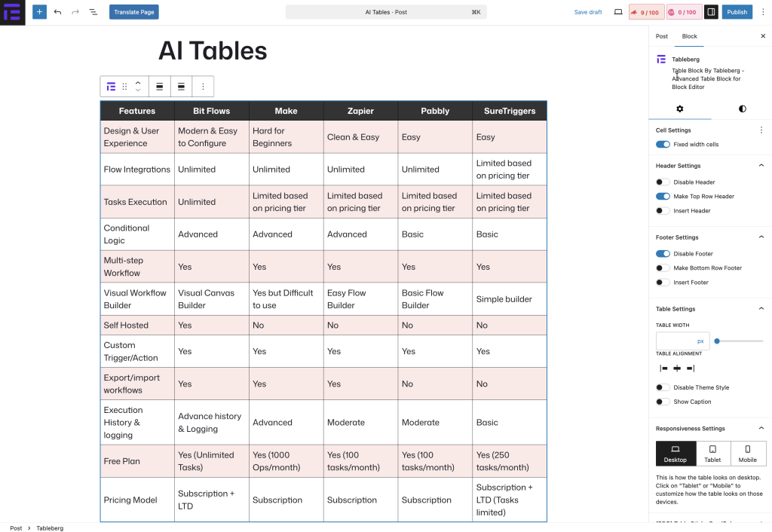Enable Make Bottom Row Footer switch
This screenshot has width=772, height=532.
pos(663,268)
